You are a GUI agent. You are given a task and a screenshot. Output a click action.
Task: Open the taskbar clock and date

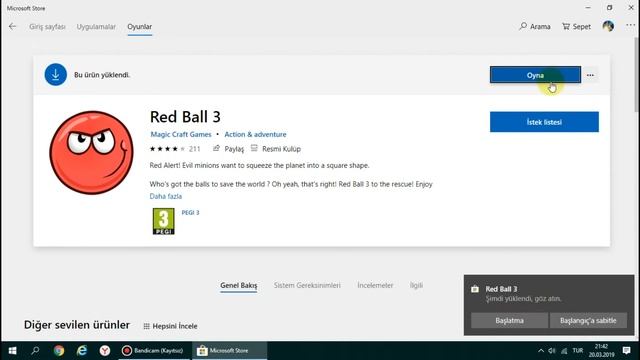click(x=602, y=351)
